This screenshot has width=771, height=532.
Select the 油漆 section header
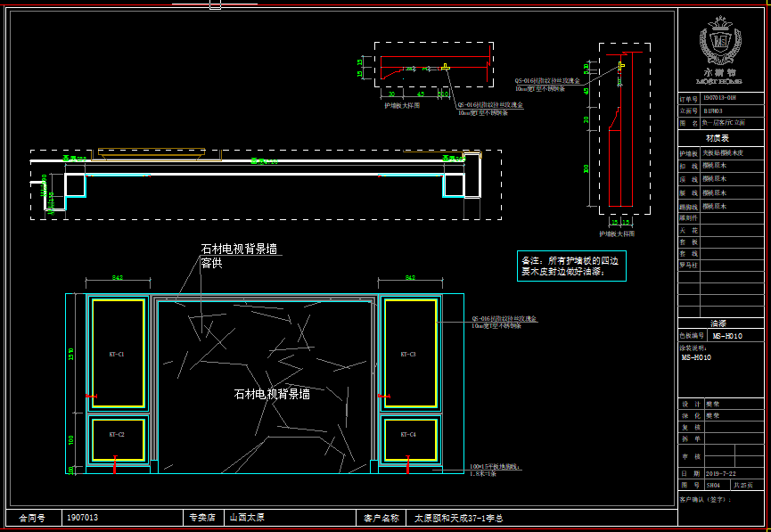[x=718, y=323]
